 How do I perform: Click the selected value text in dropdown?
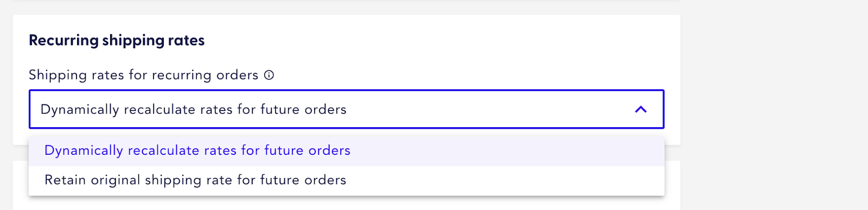[193, 109]
